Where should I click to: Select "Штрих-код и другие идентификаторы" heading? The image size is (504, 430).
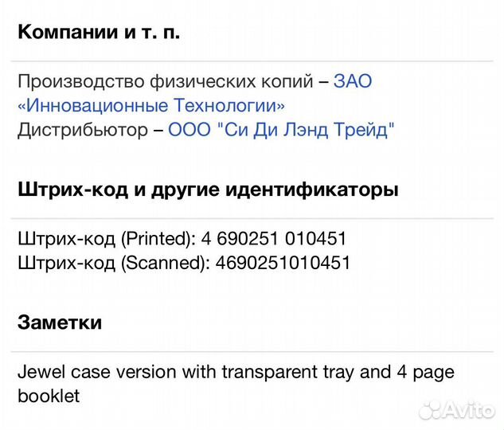(x=208, y=190)
